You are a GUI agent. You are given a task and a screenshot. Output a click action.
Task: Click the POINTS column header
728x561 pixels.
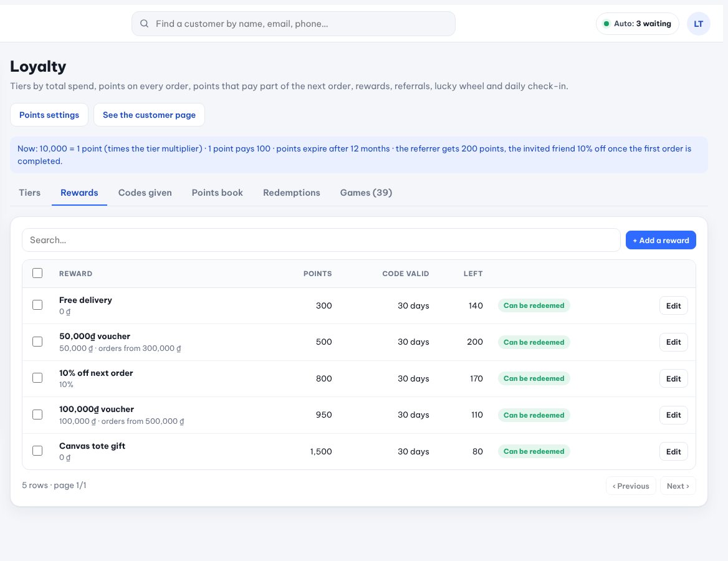318,274
